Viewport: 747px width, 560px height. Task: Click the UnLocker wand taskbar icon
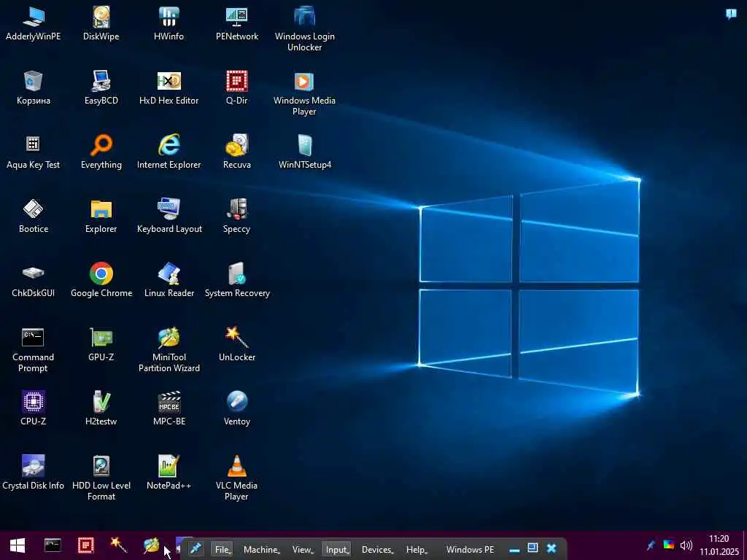point(119,545)
